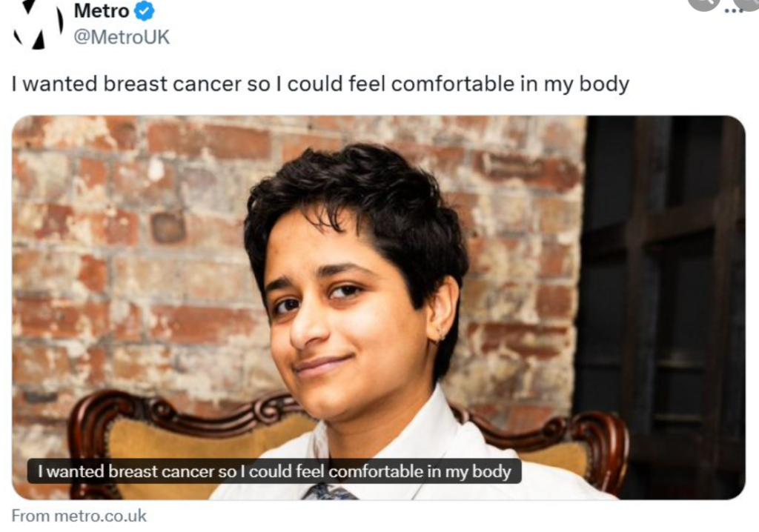This screenshot has height=532, width=759.
Task: Click the blue verified badge beside Metro
Action: click(145, 10)
